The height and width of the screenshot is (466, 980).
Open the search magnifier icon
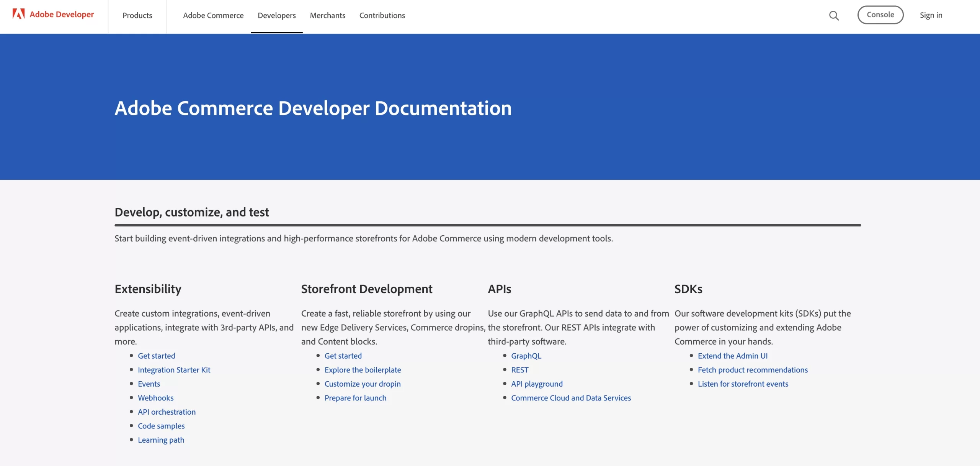(x=834, y=15)
